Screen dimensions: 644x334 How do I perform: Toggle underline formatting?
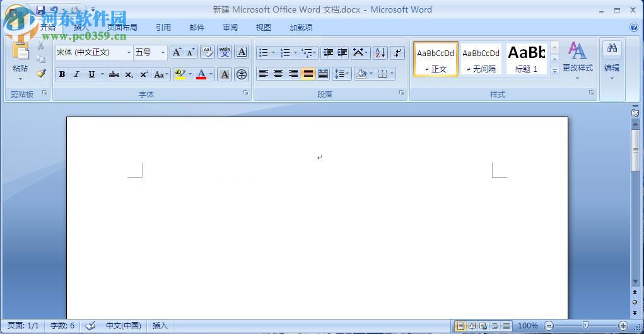(x=91, y=75)
